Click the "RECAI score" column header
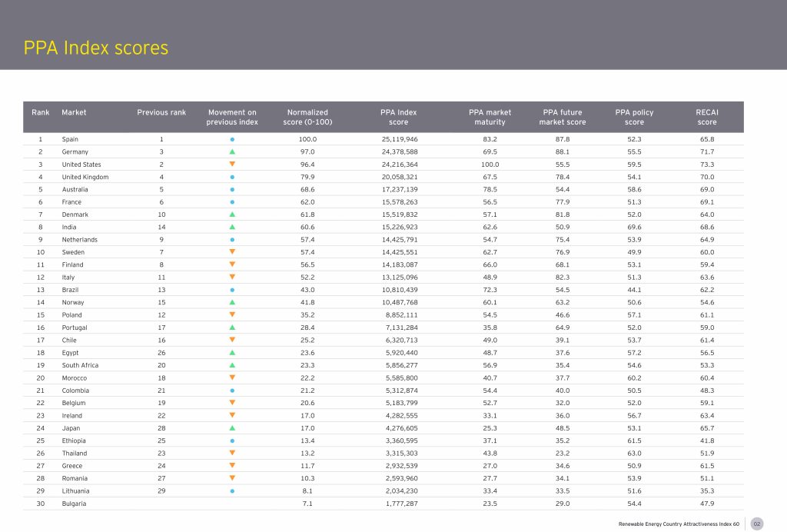The image size is (787, 532). pyautogui.click(x=707, y=117)
